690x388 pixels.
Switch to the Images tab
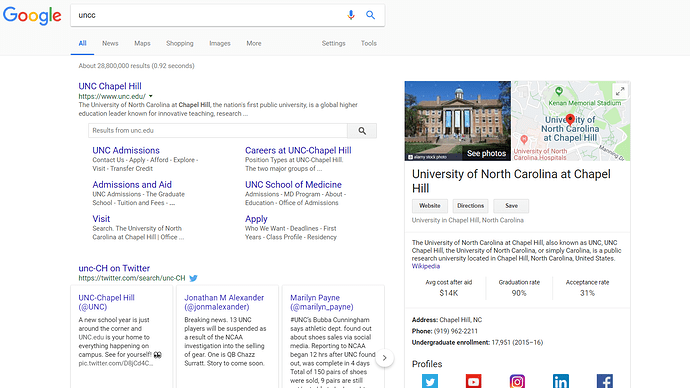click(220, 43)
